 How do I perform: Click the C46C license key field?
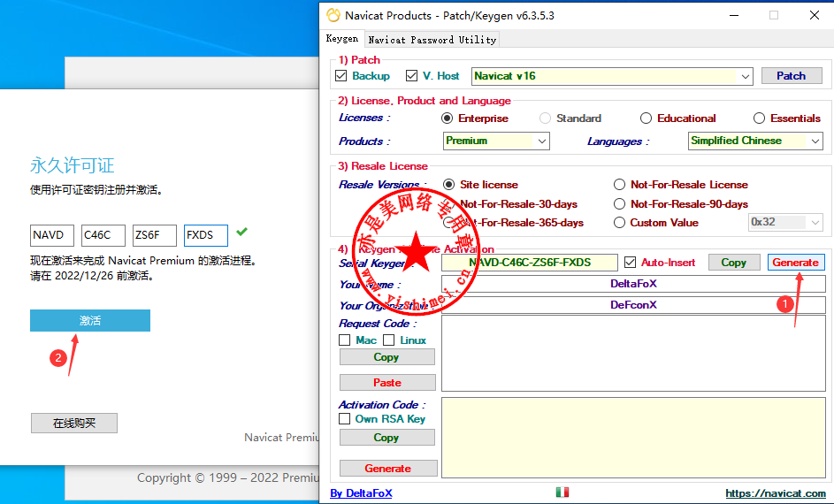click(103, 235)
